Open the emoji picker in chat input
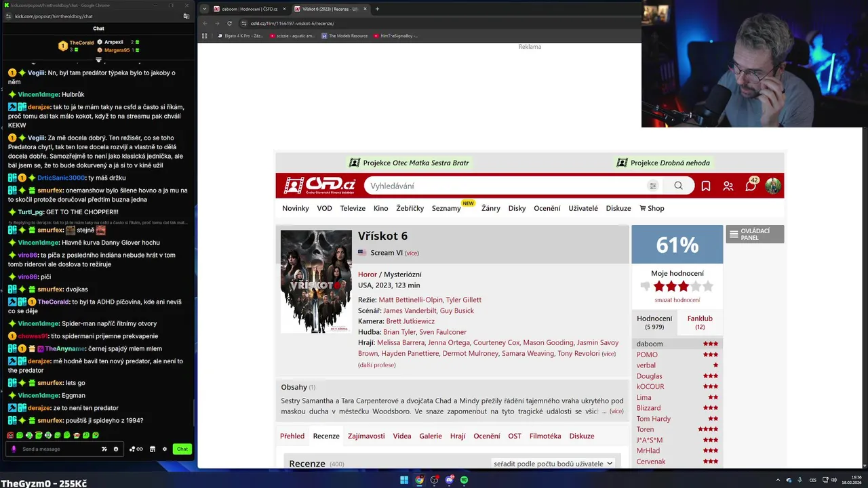Viewport: 868px width, 488px height. (x=116, y=449)
